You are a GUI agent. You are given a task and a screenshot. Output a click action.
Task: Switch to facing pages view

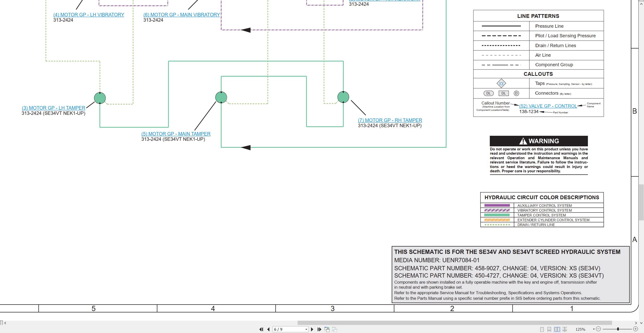pos(557,329)
